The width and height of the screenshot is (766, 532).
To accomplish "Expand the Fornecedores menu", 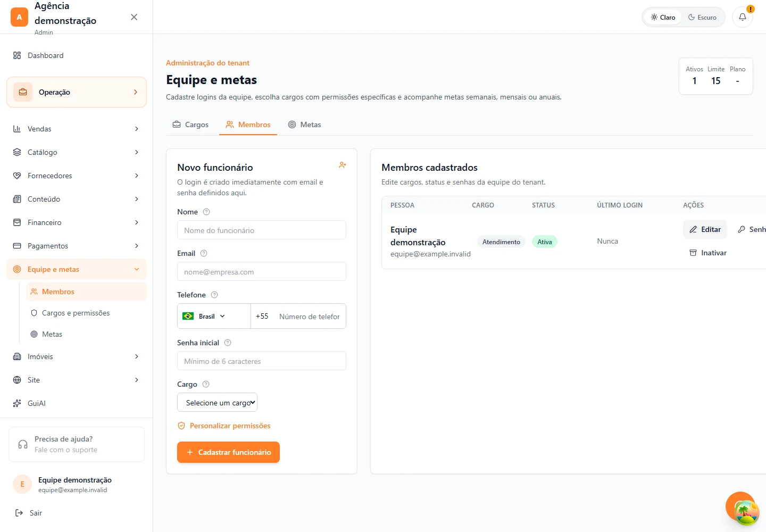I will [77, 176].
